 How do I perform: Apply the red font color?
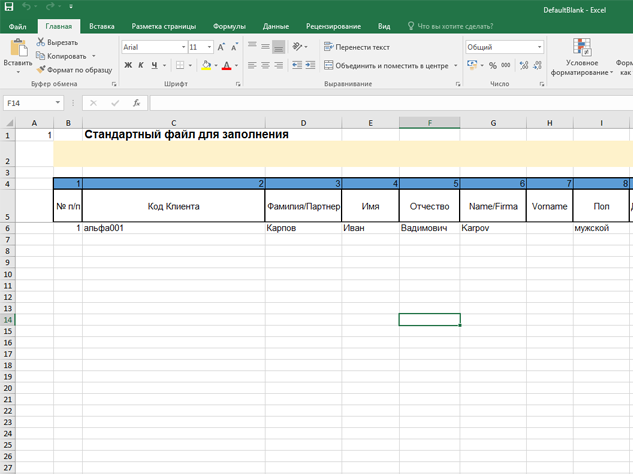[226, 65]
